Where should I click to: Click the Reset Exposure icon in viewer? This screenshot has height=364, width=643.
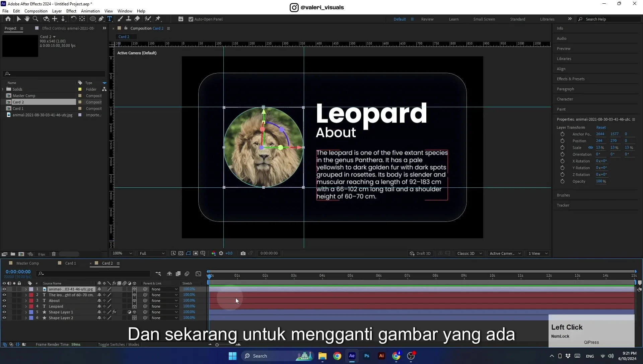pos(221,253)
